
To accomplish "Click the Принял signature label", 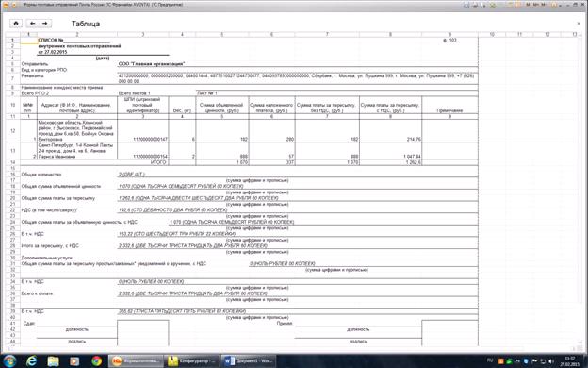I will click(285, 324).
